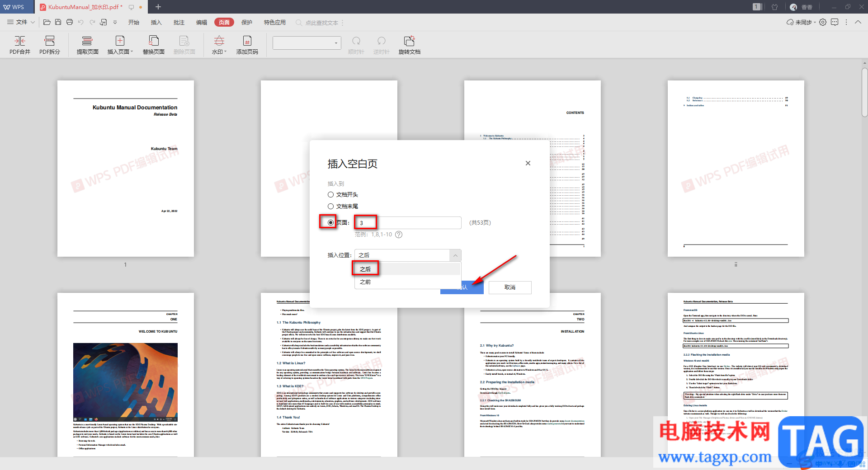Switch to the 特色应用 tab
Viewport: 868px width, 470px height.
point(275,22)
